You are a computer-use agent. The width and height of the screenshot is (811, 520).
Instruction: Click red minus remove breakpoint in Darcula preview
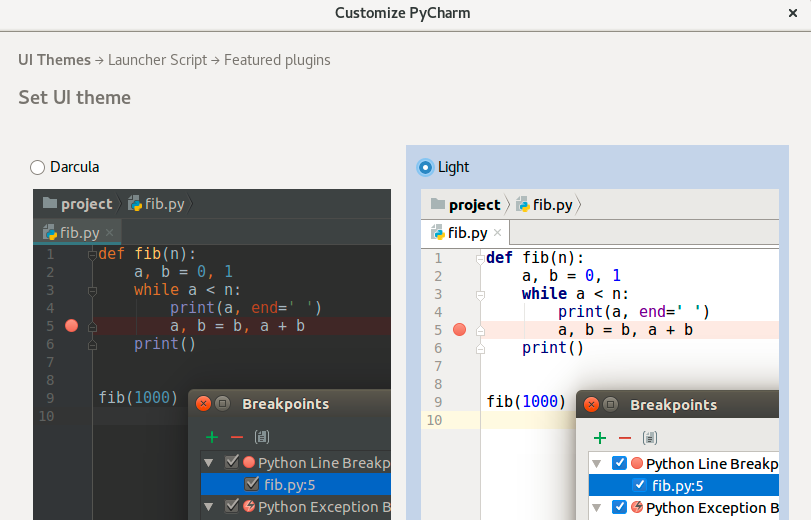[x=237, y=437]
